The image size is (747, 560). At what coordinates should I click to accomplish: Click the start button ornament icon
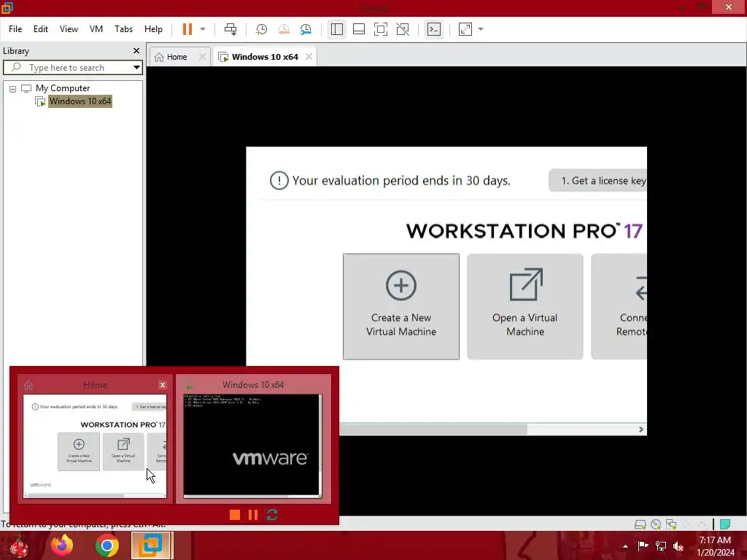coord(19,545)
